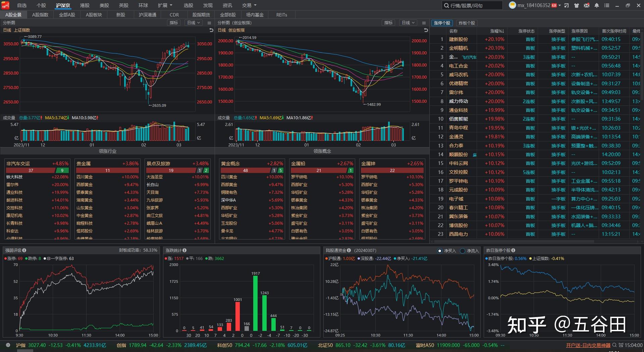This screenshot has height=352, width=644.
Task: Select the 净买入 radio button
Action: (x=440, y=251)
